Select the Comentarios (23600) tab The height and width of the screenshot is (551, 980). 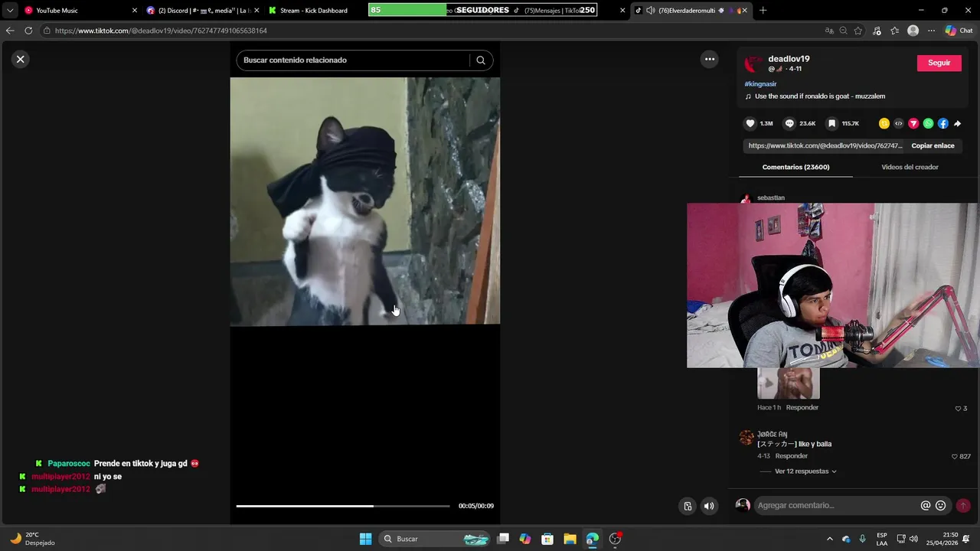795,167
